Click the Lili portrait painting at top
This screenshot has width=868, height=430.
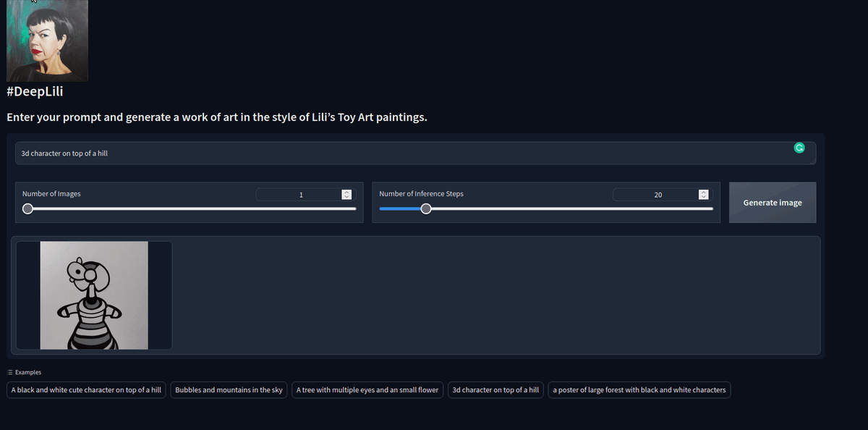pos(47,41)
